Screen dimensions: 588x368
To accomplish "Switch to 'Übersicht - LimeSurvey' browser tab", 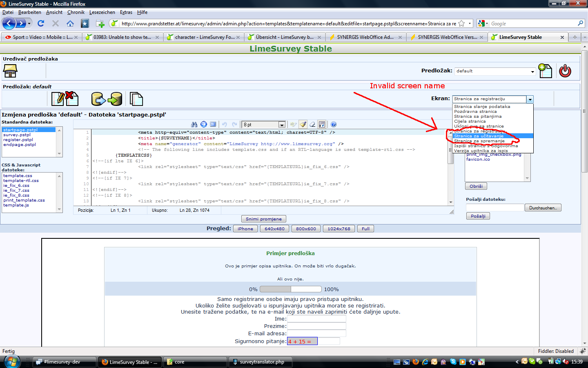I will [x=284, y=37].
